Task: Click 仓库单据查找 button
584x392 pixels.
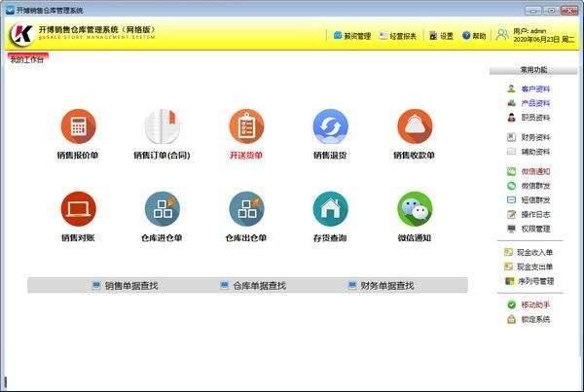Action: [x=253, y=286]
